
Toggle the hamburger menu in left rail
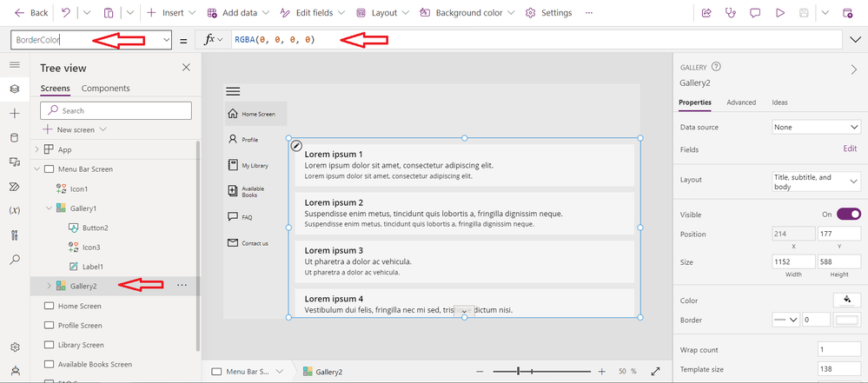click(x=15, y=65)
